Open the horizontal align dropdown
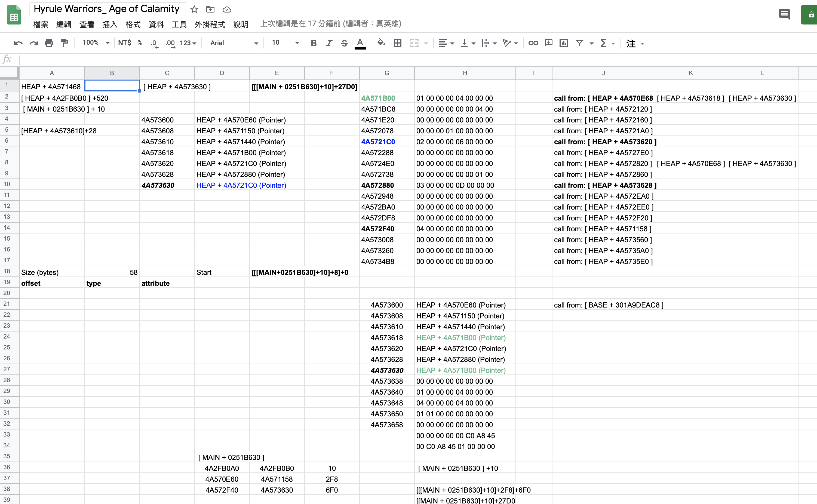 [446, 43]
